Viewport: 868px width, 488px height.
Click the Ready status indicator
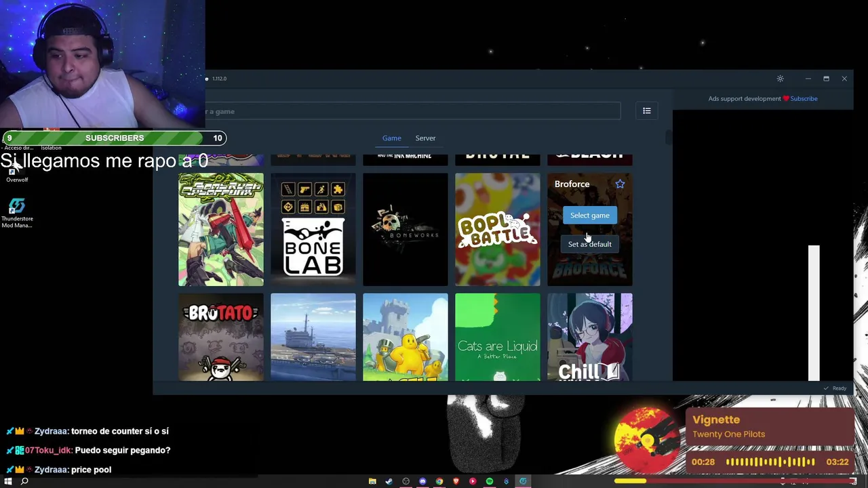click(835, 388)
